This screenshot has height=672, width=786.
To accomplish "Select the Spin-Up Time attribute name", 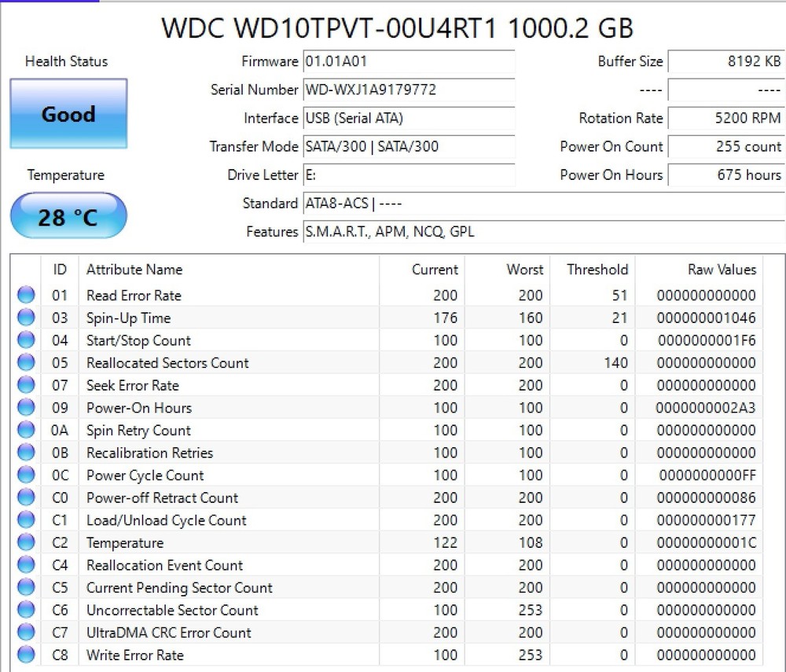I will [128, 318].
